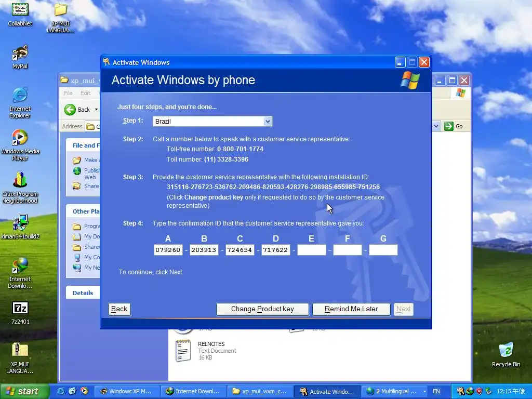This screenshot has height=399, width=532.
Task: Click empty confirmation ID field G
Action: click(383, 250)
